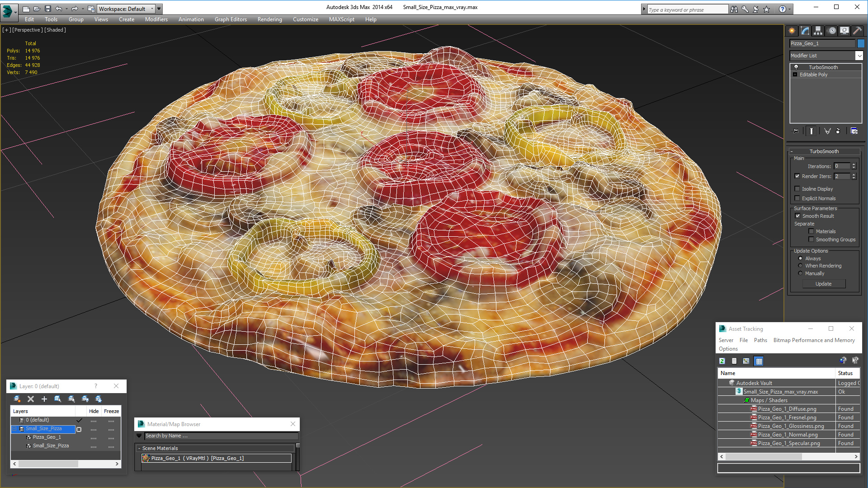Click Layer window horizontal scrollbar
The width and height of the screenshot is (868, 488).
pyautogui.click(x=48, y=464)
